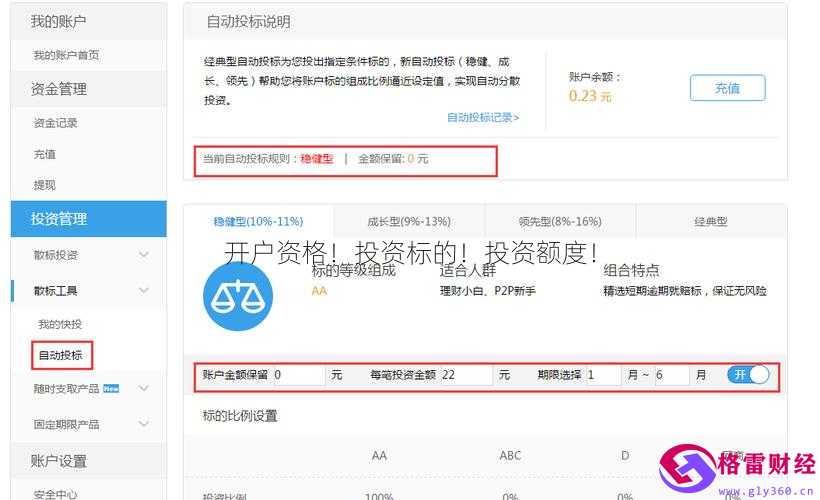820x500 pixels.
Task: Open 散标投资 sidebar item
Action: [55, 255]
